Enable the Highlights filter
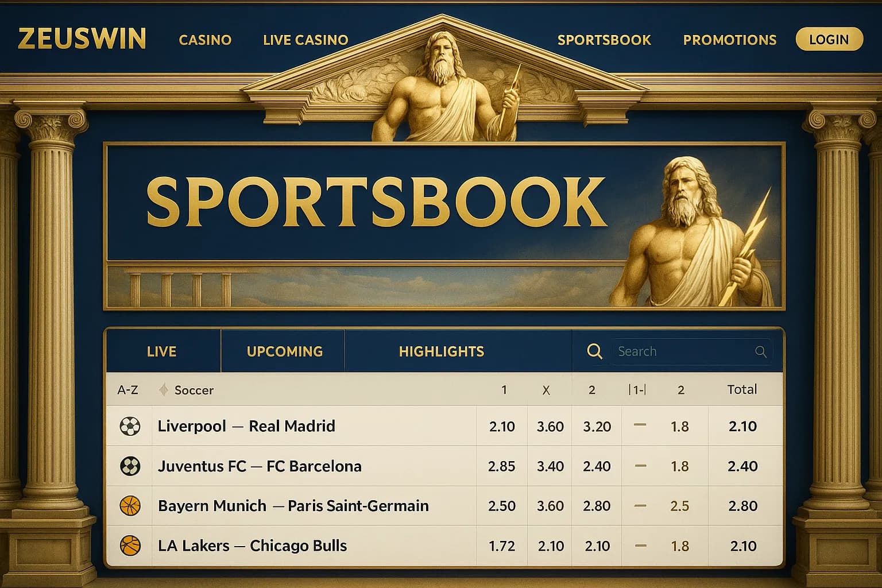 click(442, 351)
